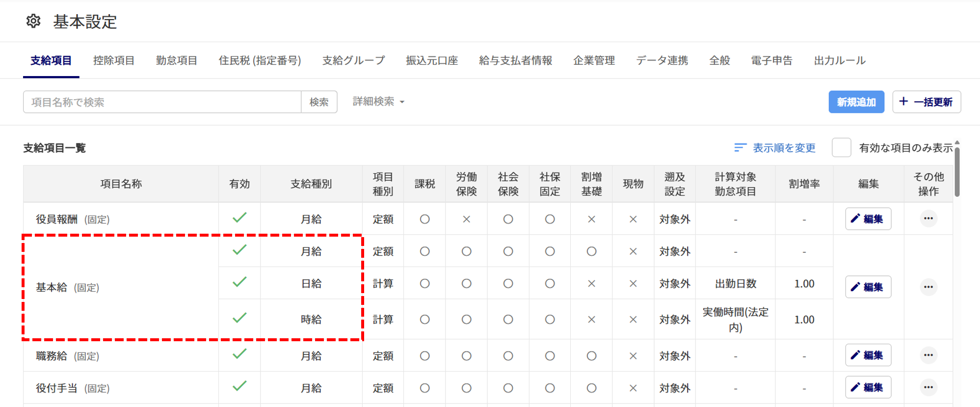980x407 pixels.
Task: Click the 基本給 (固定) item name
Action: pos(67,287)
